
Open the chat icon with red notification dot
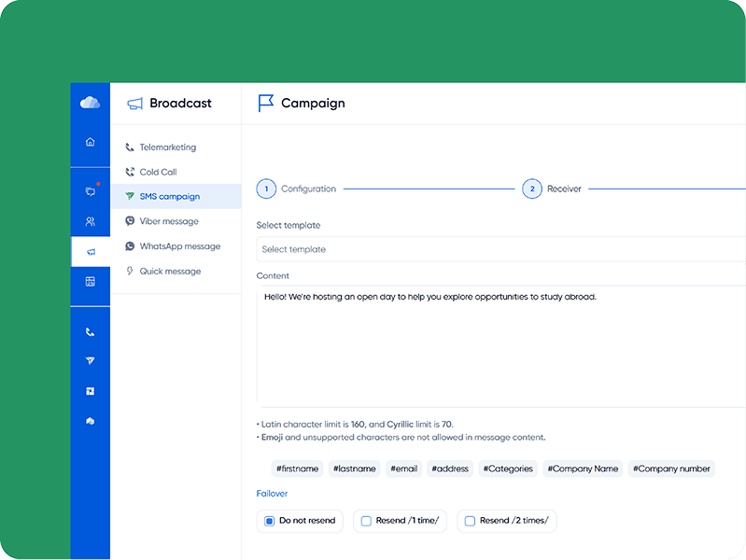pos(90,191)
